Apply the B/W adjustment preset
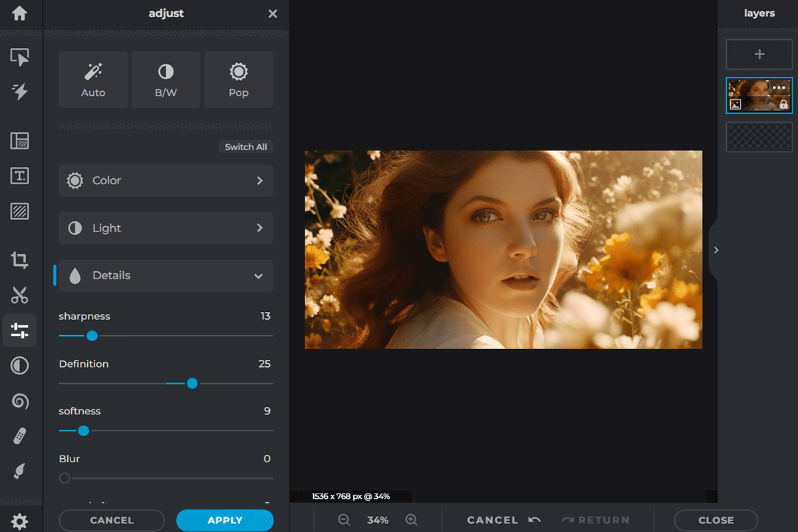Image resolution: width=798 pixels, height=532 pixels. point(166,79)
